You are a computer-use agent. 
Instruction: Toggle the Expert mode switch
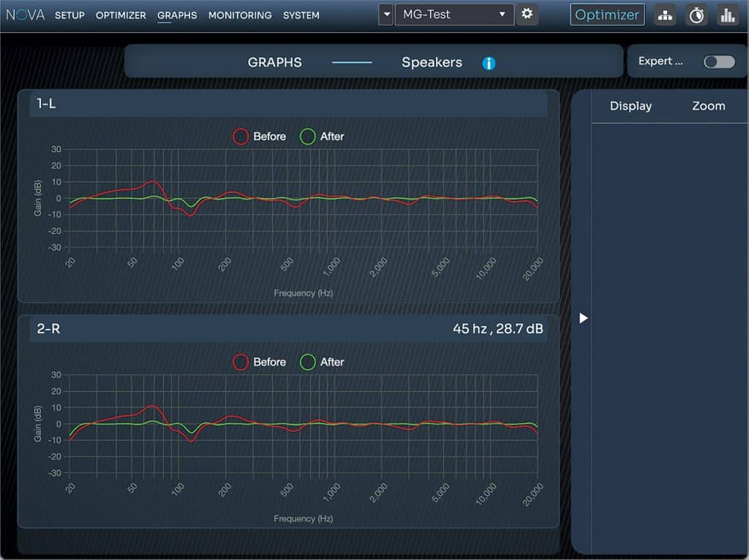(x=719, y=62)
